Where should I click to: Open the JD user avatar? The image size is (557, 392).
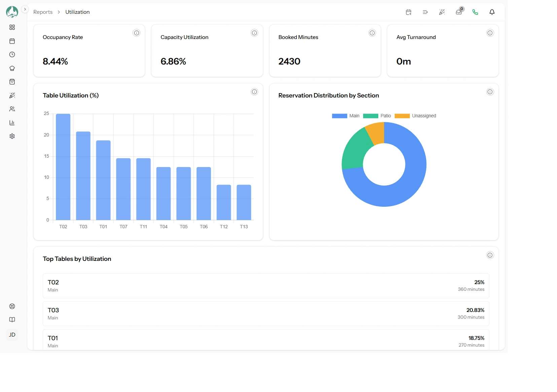(x=12, y=335)
